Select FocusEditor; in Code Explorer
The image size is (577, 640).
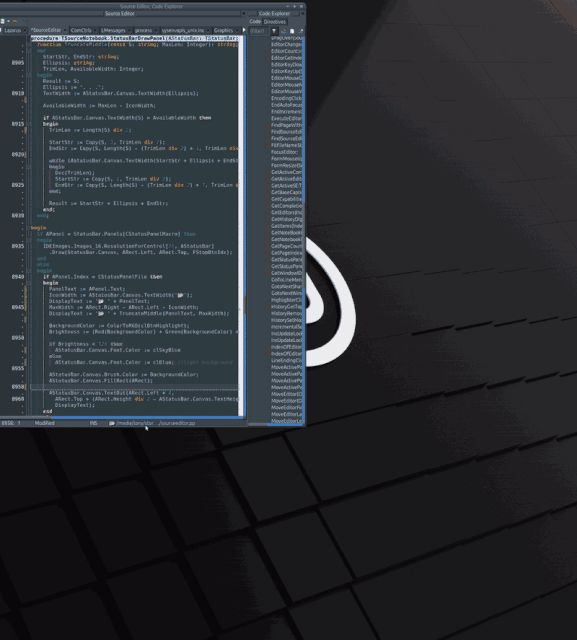pos(285,152)
